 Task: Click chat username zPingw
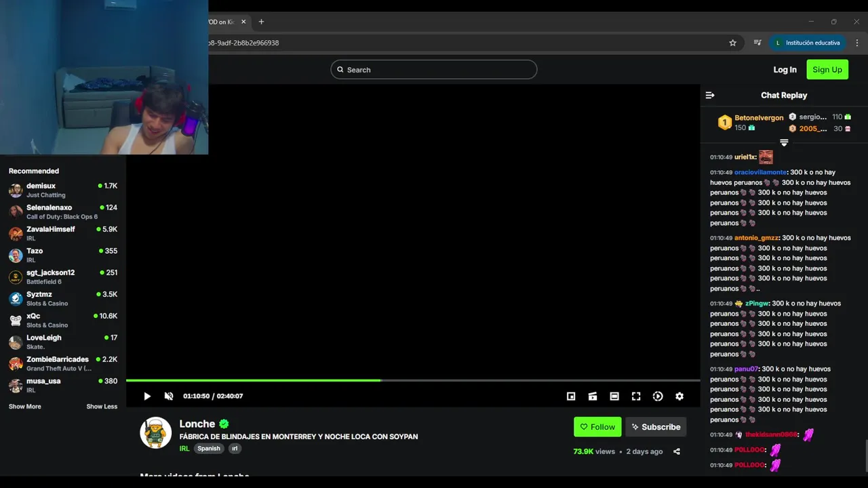pos(757,304)
